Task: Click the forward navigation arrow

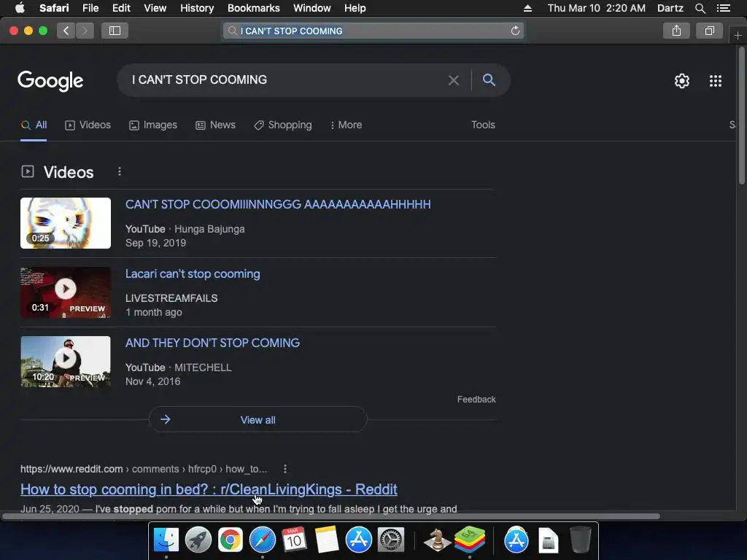Action: [x=85, y=31]
